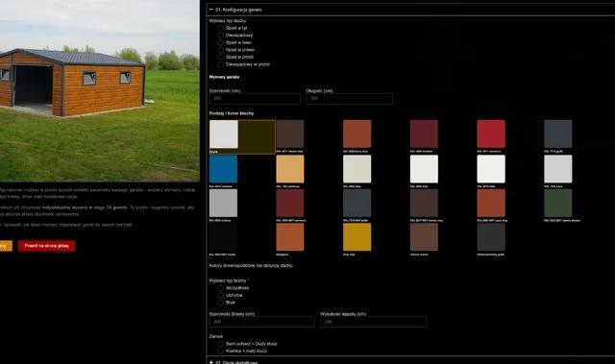Viewport: 615px width, 364px height.
Task: Click 'Kolory drewnopodobne nie dotyczą dachu' note
Action: click(251, 266)
